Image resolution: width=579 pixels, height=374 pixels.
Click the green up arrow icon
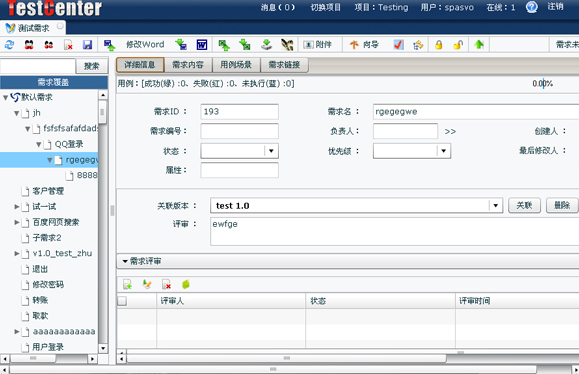(479, 45)
